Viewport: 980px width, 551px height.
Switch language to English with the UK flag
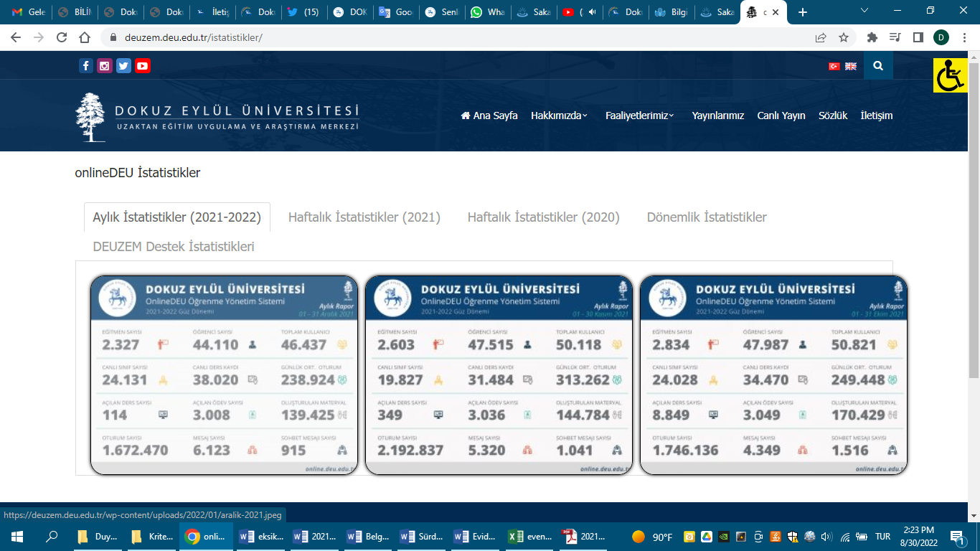pos(850,65)
